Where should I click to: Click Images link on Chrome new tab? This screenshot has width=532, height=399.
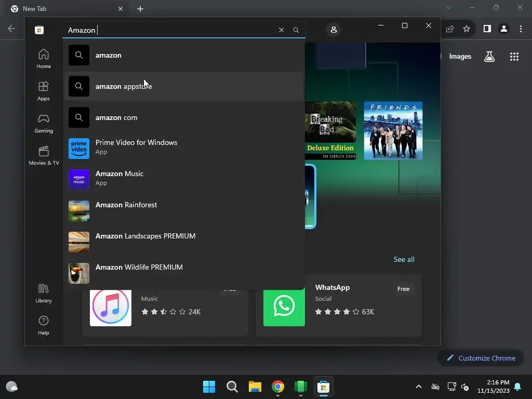460,56
